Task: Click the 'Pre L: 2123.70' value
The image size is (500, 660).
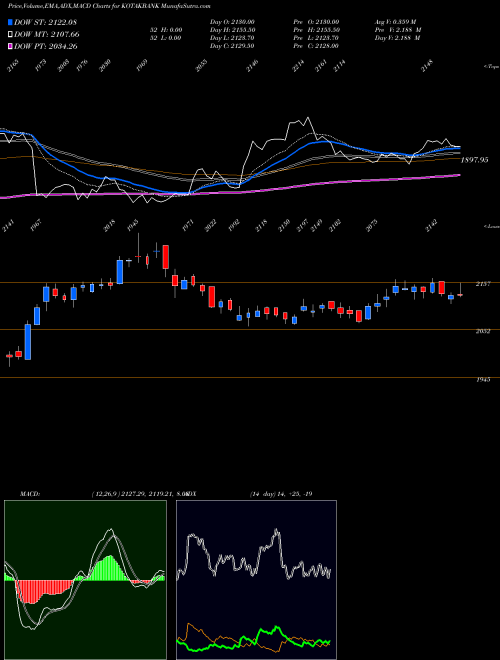Action: pyautogui.click(x=316, y=38)
